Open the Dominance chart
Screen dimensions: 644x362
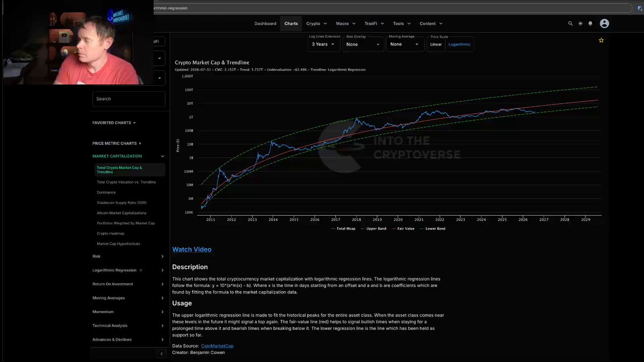click(106, 193)
